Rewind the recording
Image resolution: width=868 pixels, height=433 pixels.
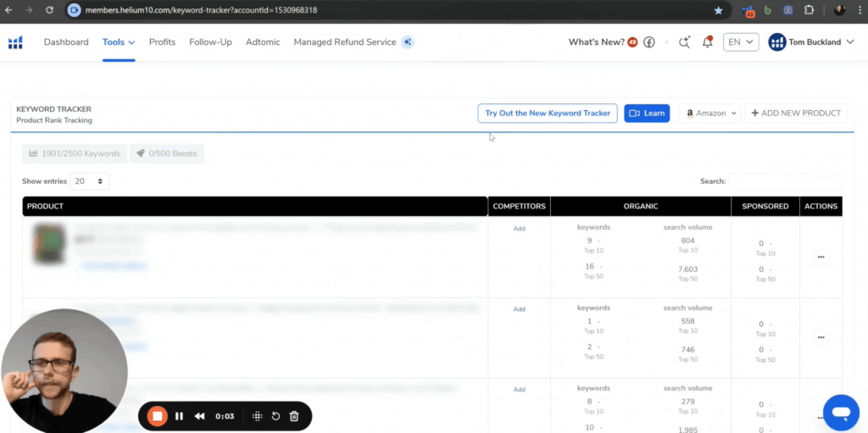200,416
